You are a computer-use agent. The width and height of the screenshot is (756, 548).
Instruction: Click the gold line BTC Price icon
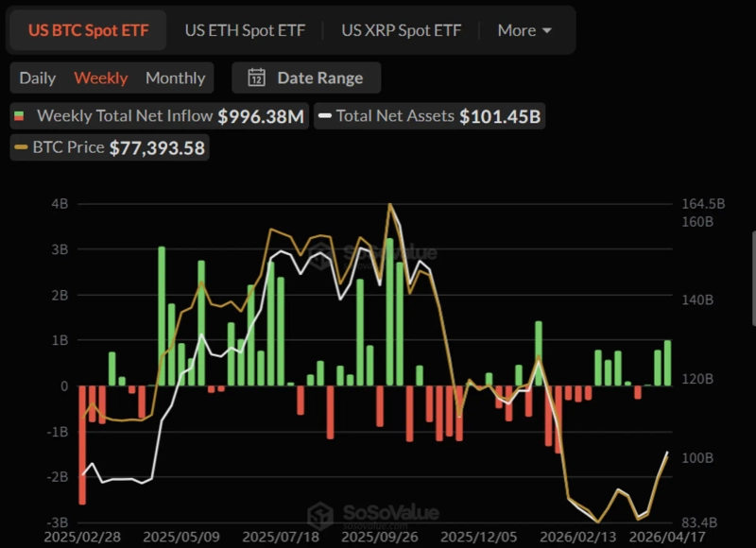[x=21, y=148]
